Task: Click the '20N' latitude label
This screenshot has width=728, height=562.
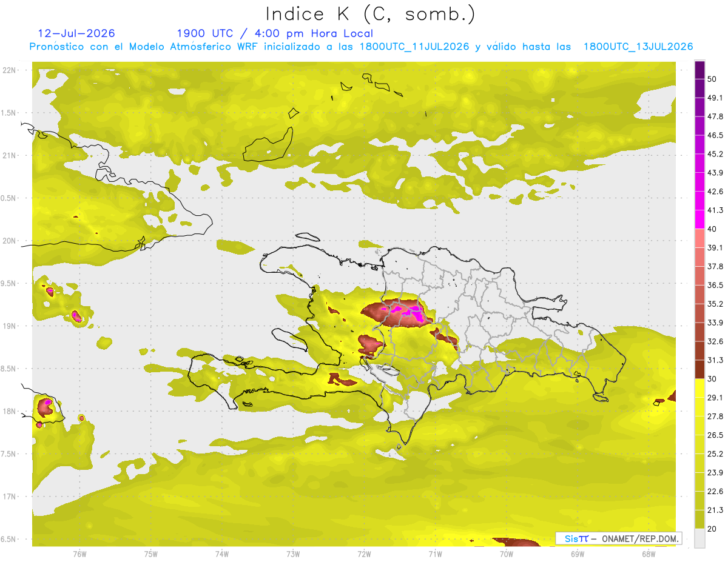Action: click(x=9, y=241)
